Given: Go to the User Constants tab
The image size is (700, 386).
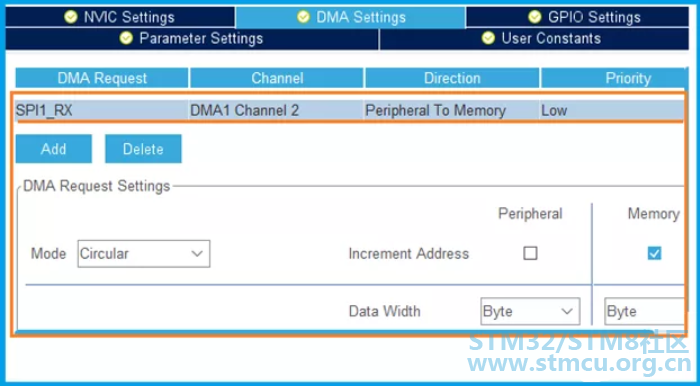Looking at the screenshot, I should tap(534, 38).
